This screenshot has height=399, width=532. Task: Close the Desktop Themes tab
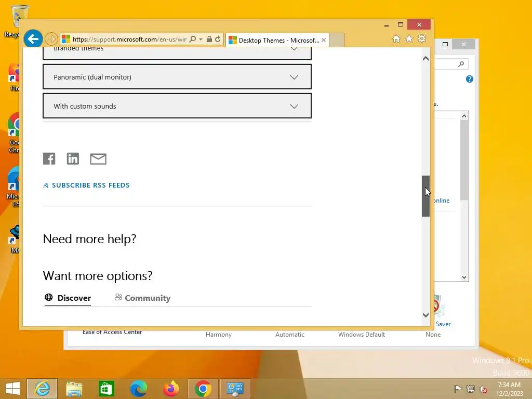[324, 40]
